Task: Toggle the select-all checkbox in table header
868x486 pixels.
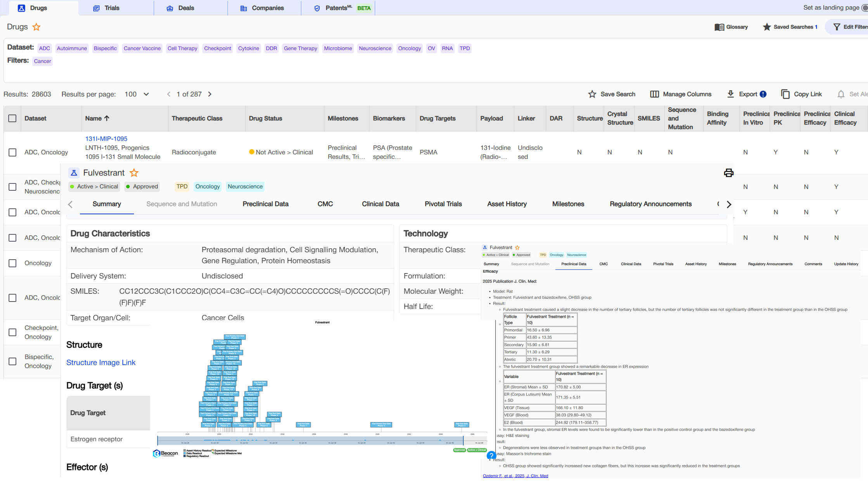Action: pyautogui.click(x=12, y=119)
